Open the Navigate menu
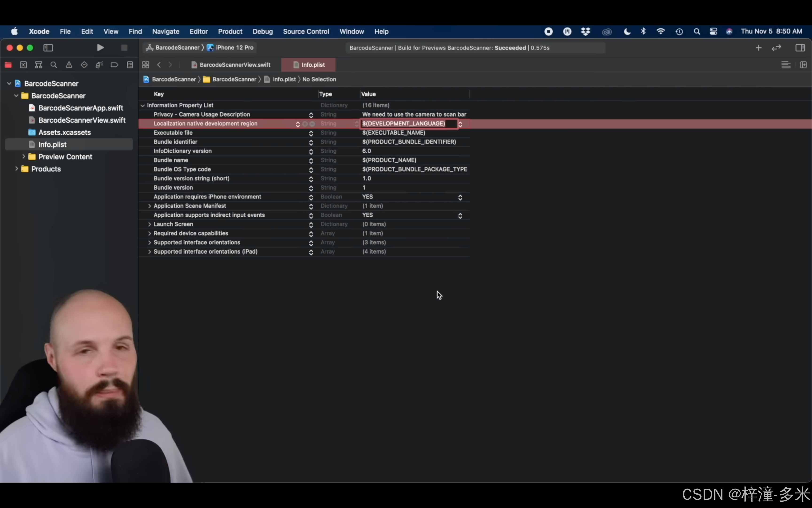This screenshot has height=508, width=812. click(166, 32)
